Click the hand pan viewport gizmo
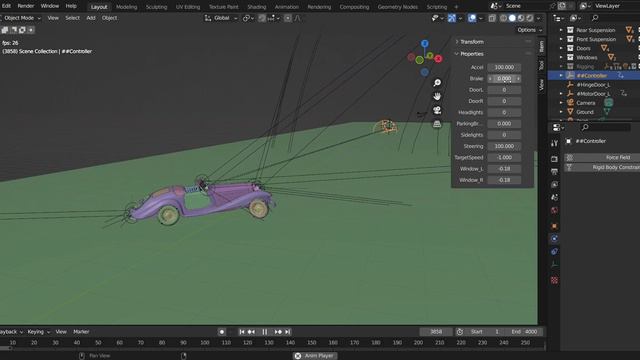The height and width of the screenshot is (360, 640). (437, 96)
